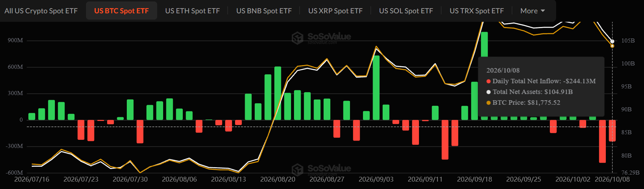Click the red Daily Total Net Inflow dot
This screenshot has width=644, height=189.
[x=489, y=81]
